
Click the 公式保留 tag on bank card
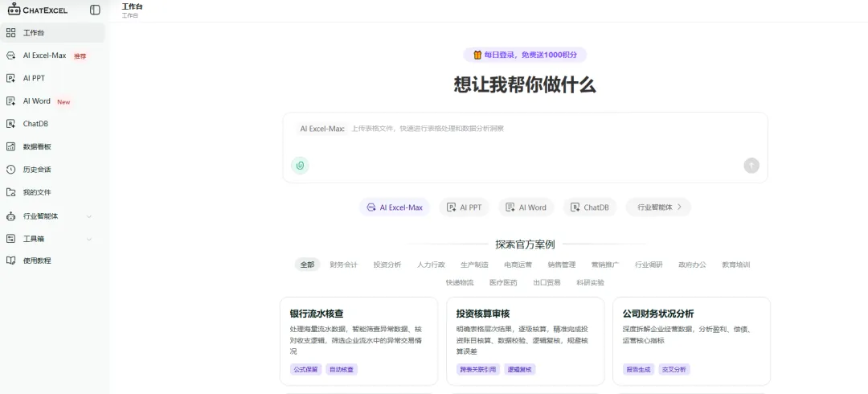[x=305, y=369]
